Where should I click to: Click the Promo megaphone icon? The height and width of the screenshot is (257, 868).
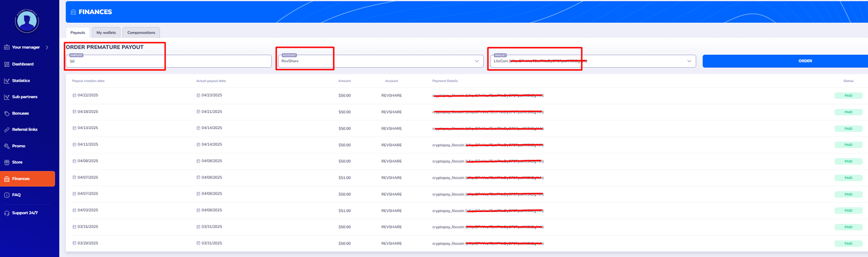pyautogui.click(x=7, y=146)
